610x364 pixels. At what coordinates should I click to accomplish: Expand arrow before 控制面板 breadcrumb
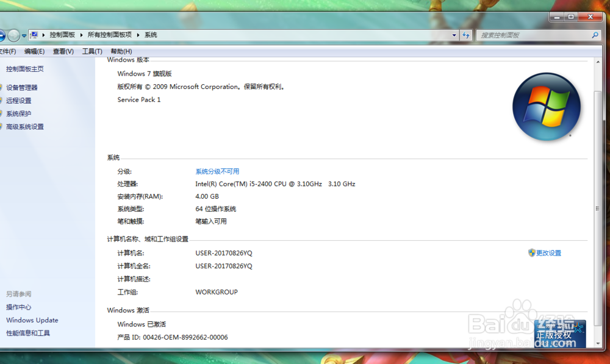(43, 35)
